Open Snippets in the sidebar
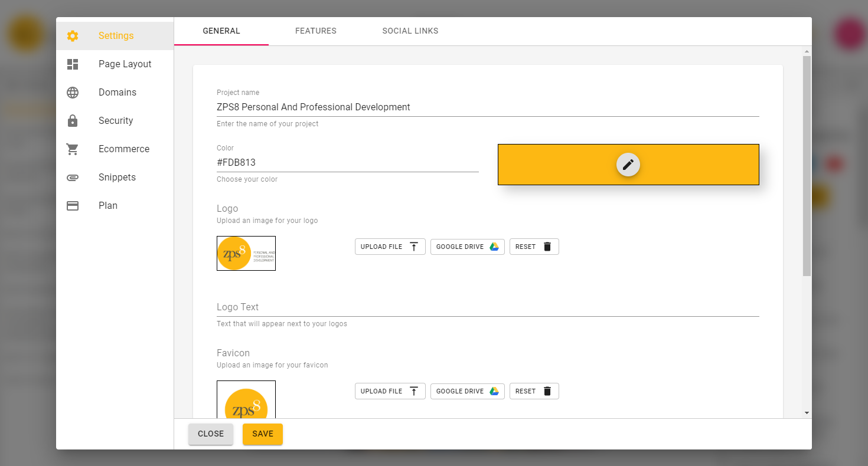 [115, 178]
